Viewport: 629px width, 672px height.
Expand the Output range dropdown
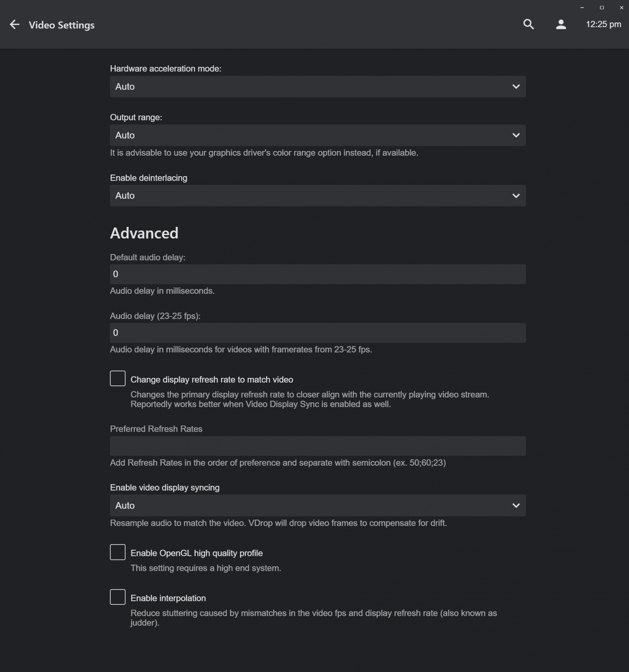point(318,135)
